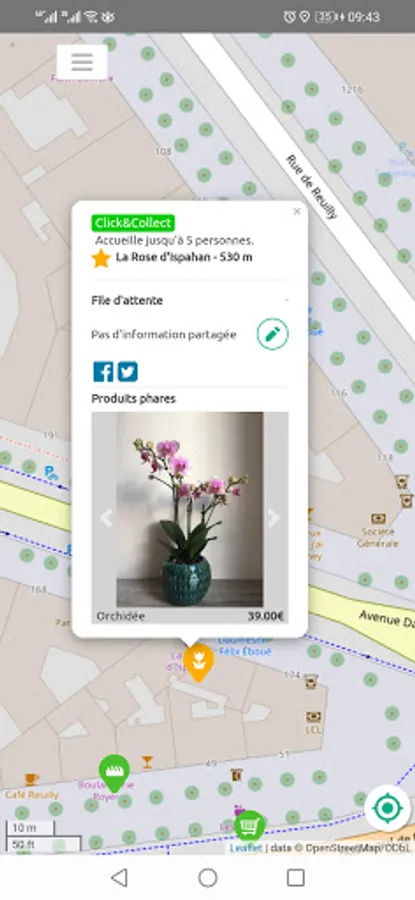Tap the pencil edit icon for queue info
The height and width of the screenshot is (900, 415).
(x=272, y=334)
